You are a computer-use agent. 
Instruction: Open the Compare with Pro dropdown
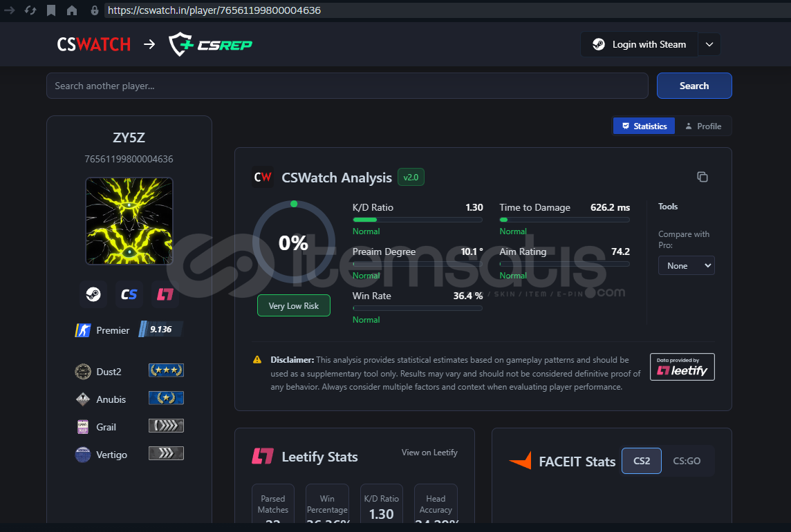pos(686,265)
